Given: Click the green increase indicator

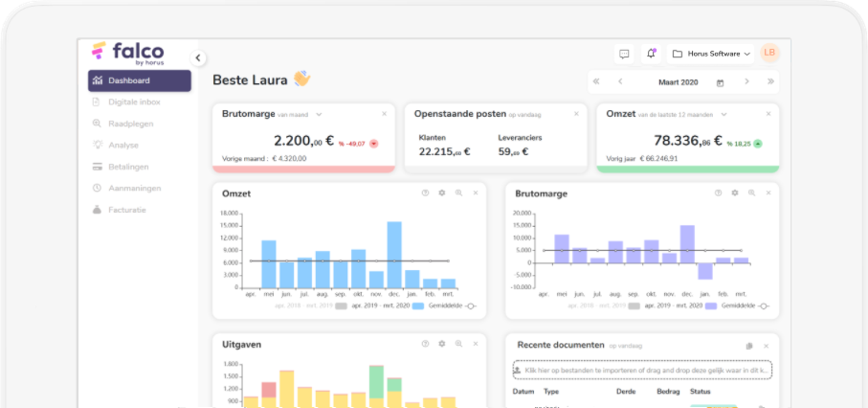Looking at the screenshot, I should click(758, 144).
